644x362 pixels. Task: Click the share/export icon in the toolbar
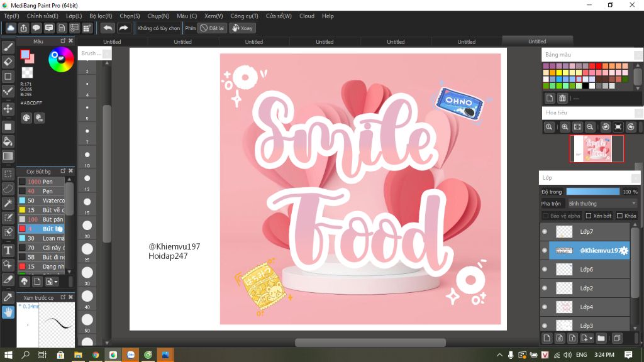tap(23, 28)
